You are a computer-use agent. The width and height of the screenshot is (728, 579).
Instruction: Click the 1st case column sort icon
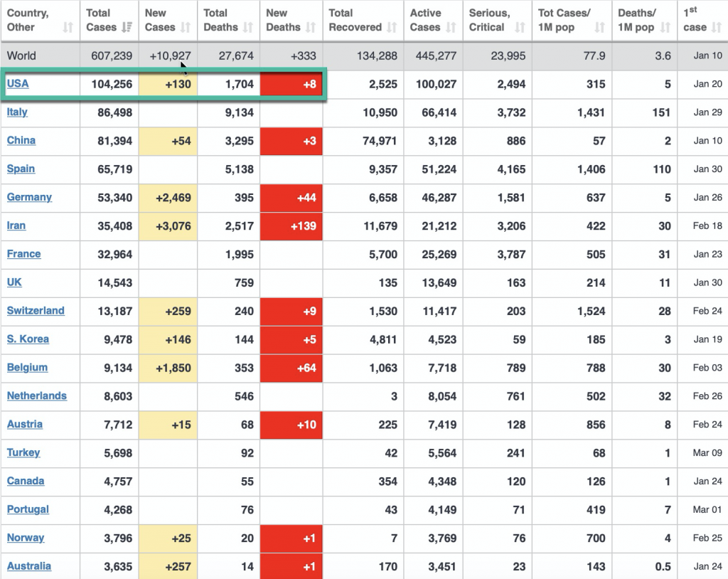pyautogui.click(x=716, y=28)
